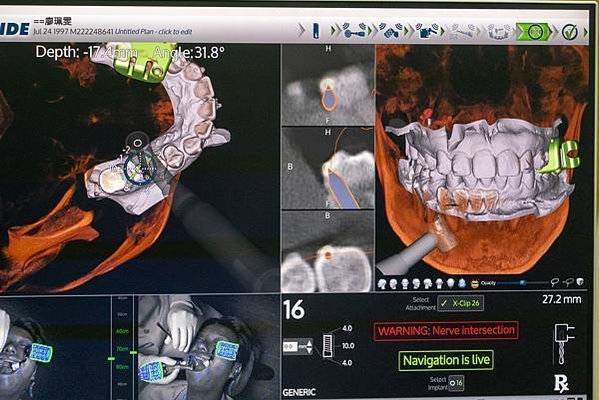Viewport: 599px width, 400px height.
Task: Click the right tracking camera thumbnail
Action: 209,347
